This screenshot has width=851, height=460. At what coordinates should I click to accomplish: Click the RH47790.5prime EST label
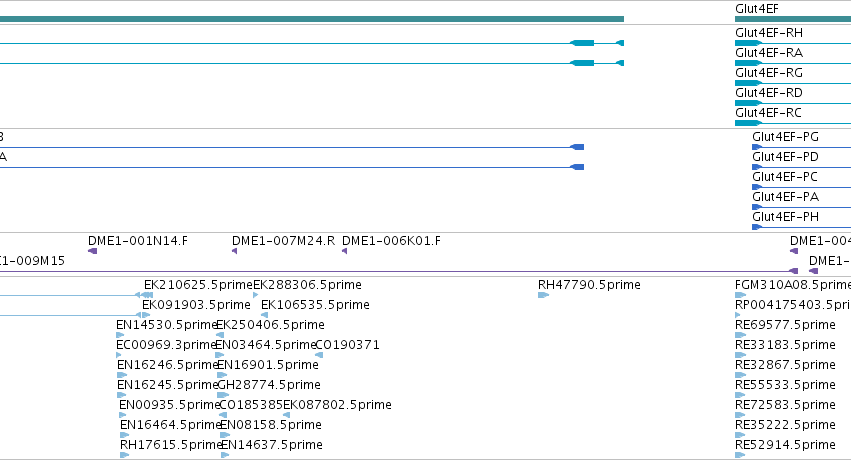coord(589,285)
